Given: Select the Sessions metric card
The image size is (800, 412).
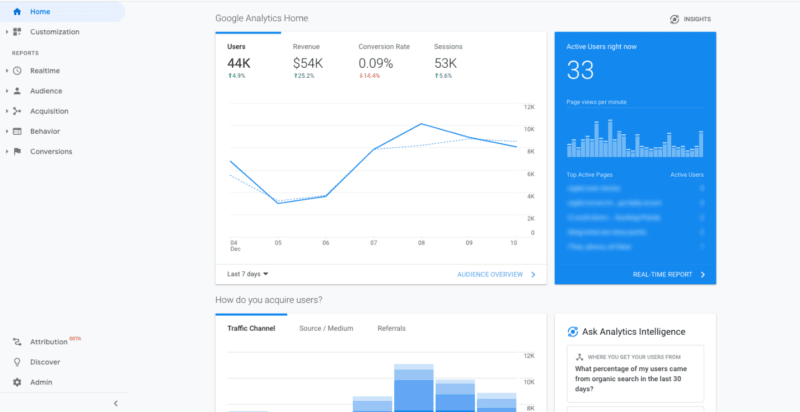Looking at the screenshot, I should coord(449,62).
